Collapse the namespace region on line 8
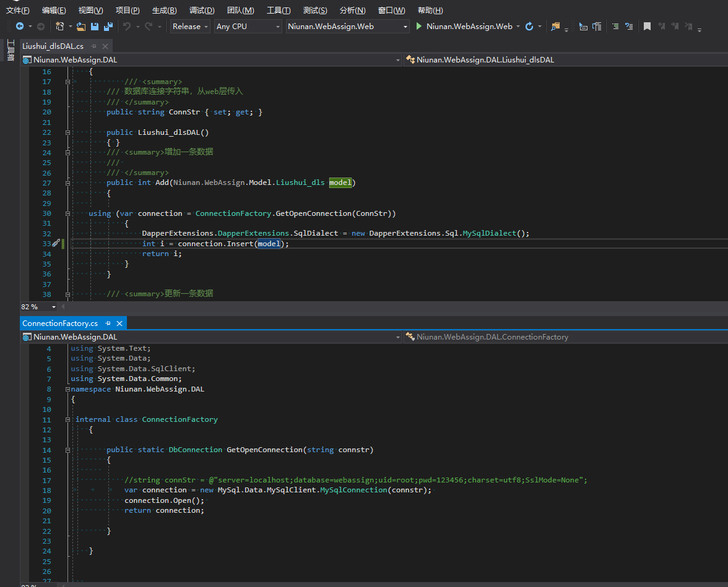 coord(67,388)
